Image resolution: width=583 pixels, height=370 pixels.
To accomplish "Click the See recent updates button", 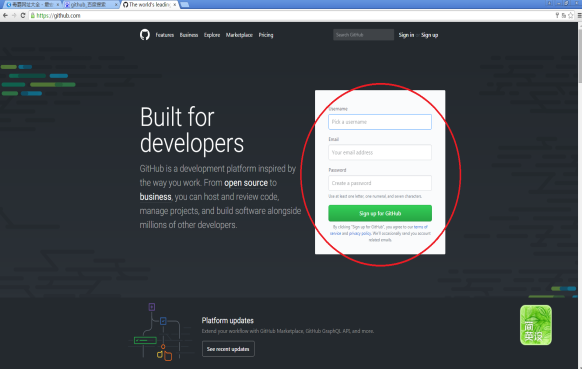I will pyautogui.click(x=228, y=349).
